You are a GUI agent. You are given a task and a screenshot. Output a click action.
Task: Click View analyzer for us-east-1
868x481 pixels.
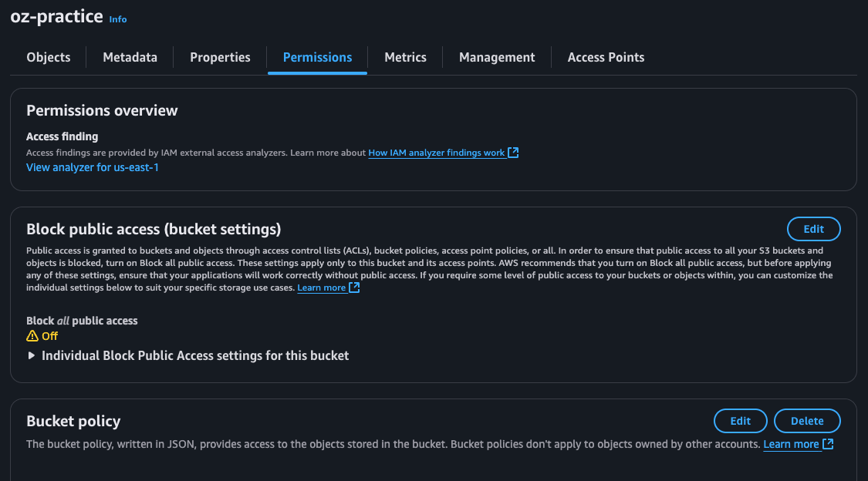point(93,167)
